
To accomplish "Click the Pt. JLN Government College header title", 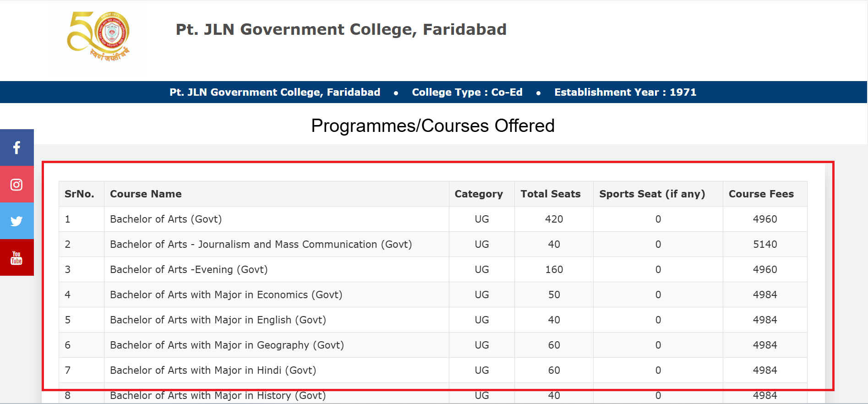I will (x=341, y=29).
